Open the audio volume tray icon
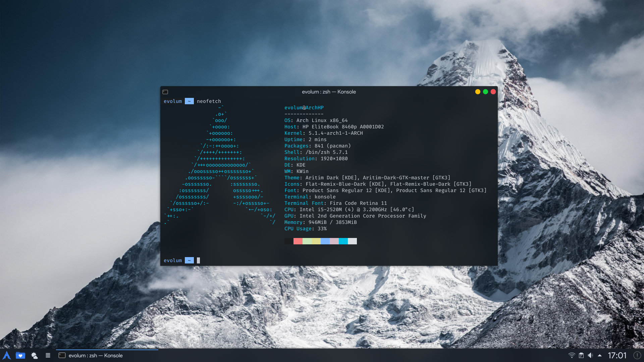This screenshot has width=644, height=362. (591, 355)
